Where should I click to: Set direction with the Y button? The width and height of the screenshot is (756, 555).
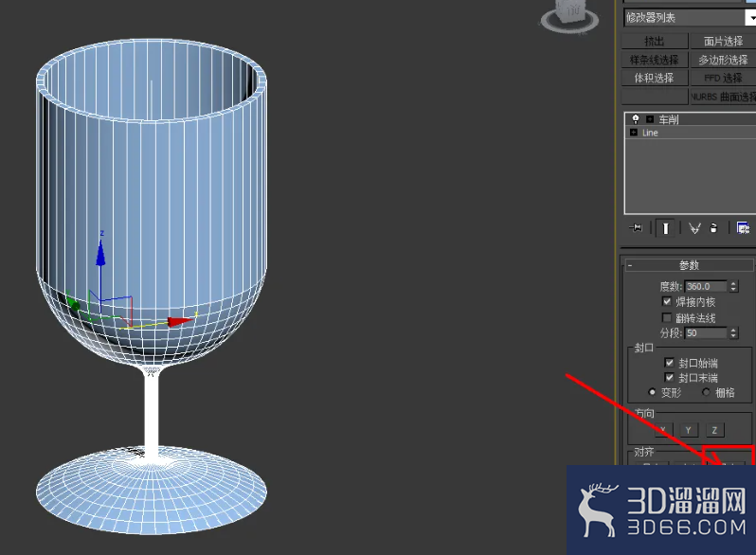(689, 430)
